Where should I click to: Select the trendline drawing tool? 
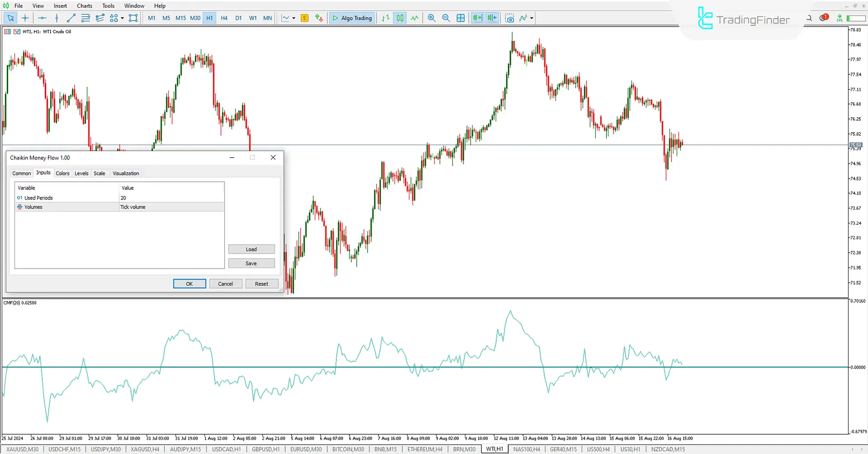pyautogui.click(x=71, y=18)
